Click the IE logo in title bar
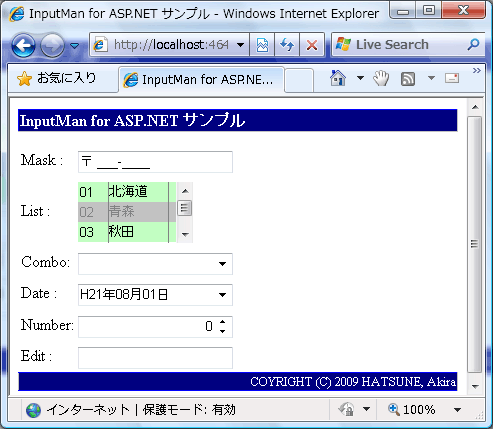Screen dimensions: 493x429 (17, 14)
